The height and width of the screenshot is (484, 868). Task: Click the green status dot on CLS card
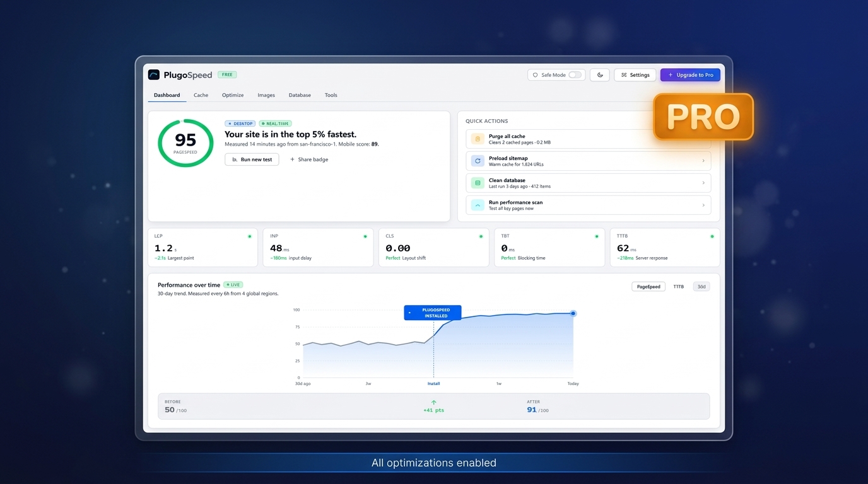point(481,236)
